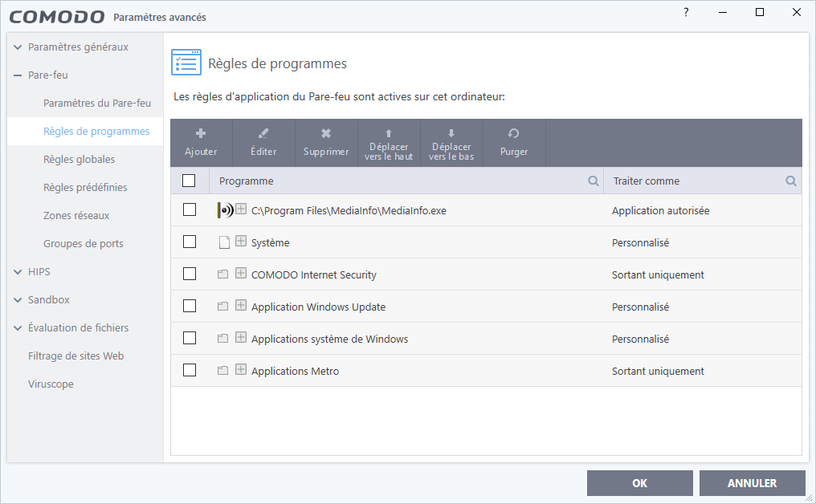Click Sortant uniquement for Applications Metro
Viewport: 816px width, 504px height.
pyautogui.click(x=658, y=371)
